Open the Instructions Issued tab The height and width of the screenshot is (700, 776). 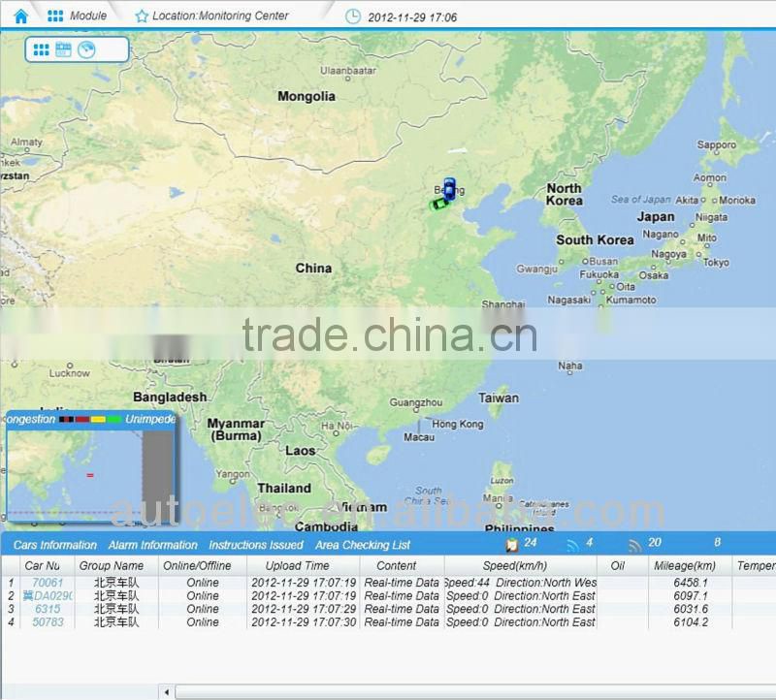pos(256,545)
